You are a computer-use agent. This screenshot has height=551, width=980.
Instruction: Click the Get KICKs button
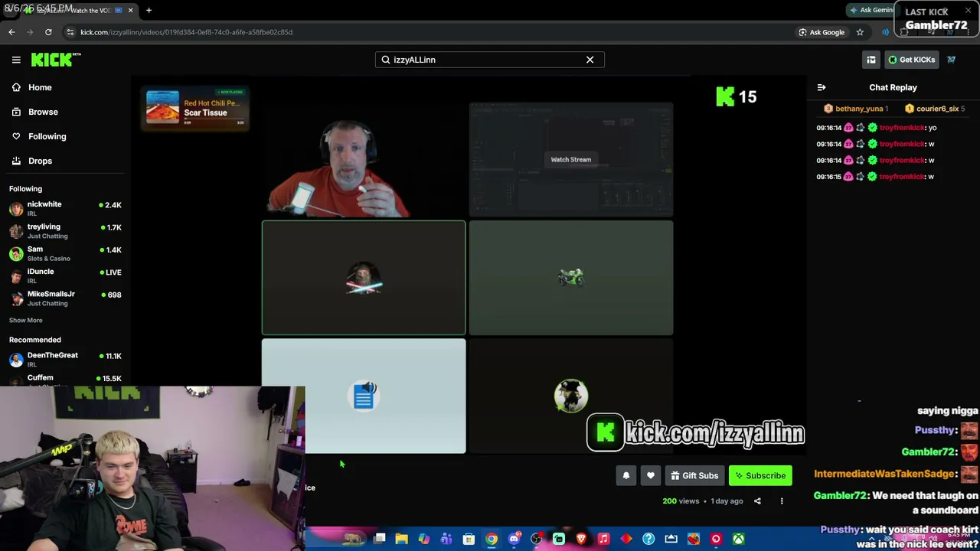[911, 60]
